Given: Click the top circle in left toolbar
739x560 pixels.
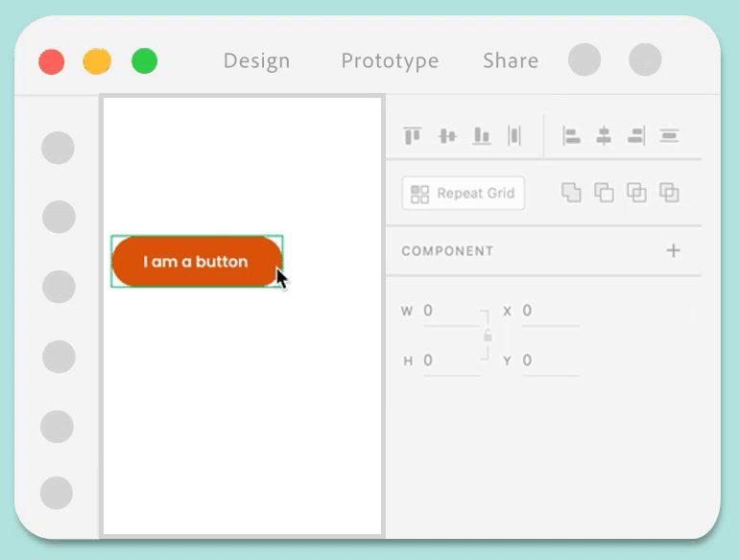Looking at the screenshot, I should coord(59,148).
